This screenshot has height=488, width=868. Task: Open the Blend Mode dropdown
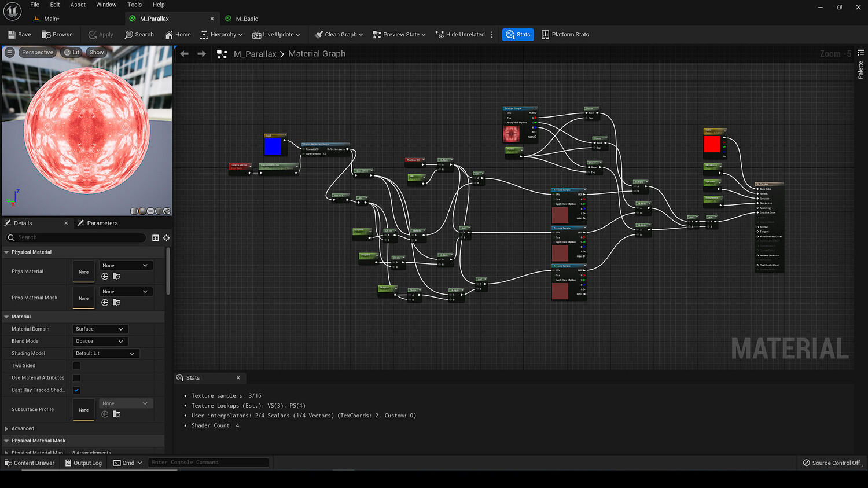coord(100,341)
